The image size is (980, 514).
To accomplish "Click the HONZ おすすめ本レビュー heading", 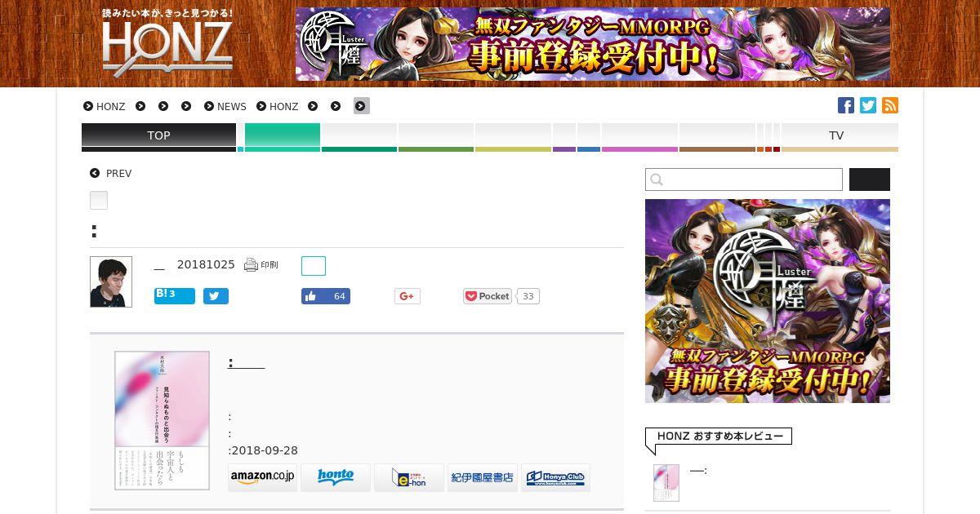I will coord(719,436).
